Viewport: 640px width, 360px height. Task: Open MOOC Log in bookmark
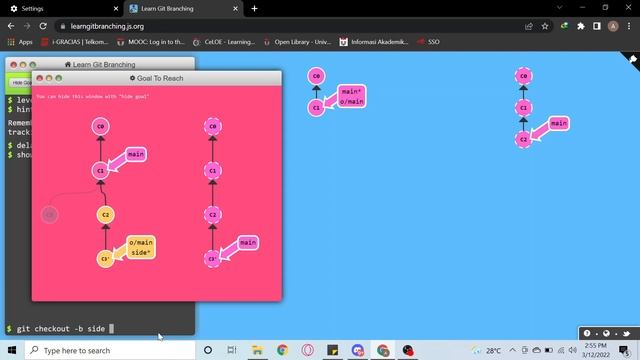151,42
